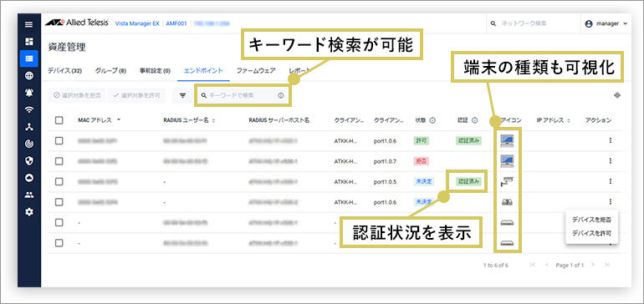The width and height of the screenshot is (644, 304).
Task: Click the green 許可 status badge
Action: click(421, 140)
